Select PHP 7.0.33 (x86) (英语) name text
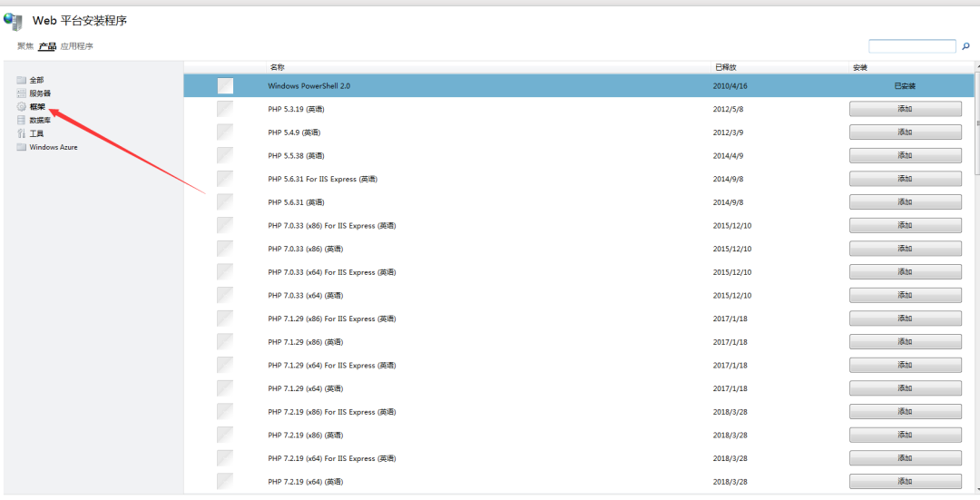The height and width of the screenshot is (500, 980). pos(306,249)
